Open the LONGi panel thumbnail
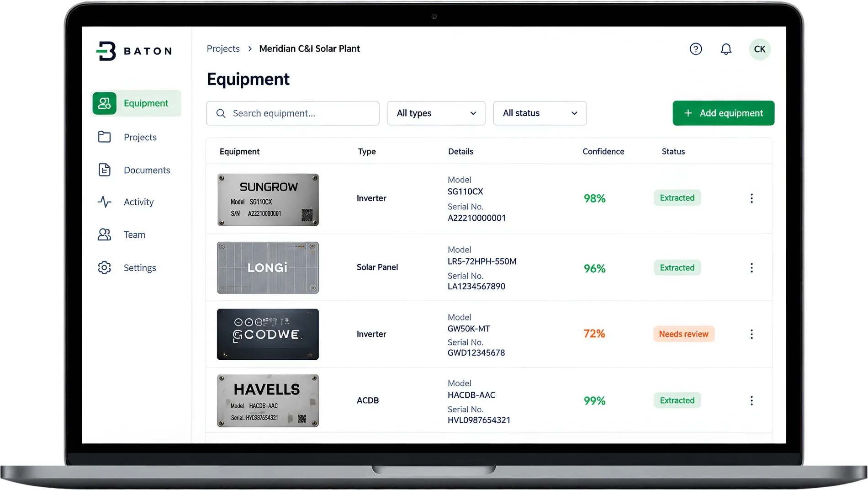Screen dimensions: 868x490 [268, 267]
